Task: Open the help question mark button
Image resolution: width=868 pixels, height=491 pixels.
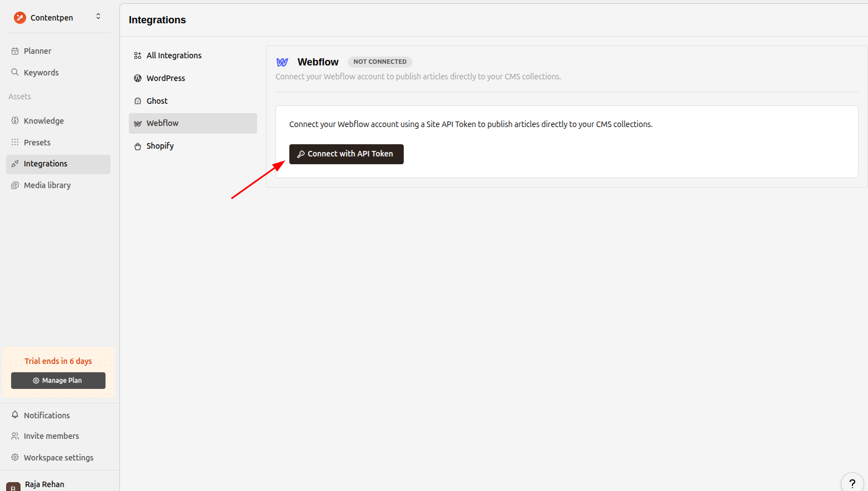Action: click(x=852, y=483)
